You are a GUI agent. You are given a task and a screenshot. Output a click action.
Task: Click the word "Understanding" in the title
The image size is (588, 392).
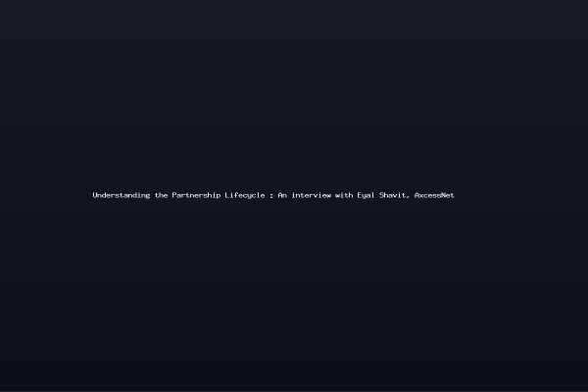tap(122, 195)
